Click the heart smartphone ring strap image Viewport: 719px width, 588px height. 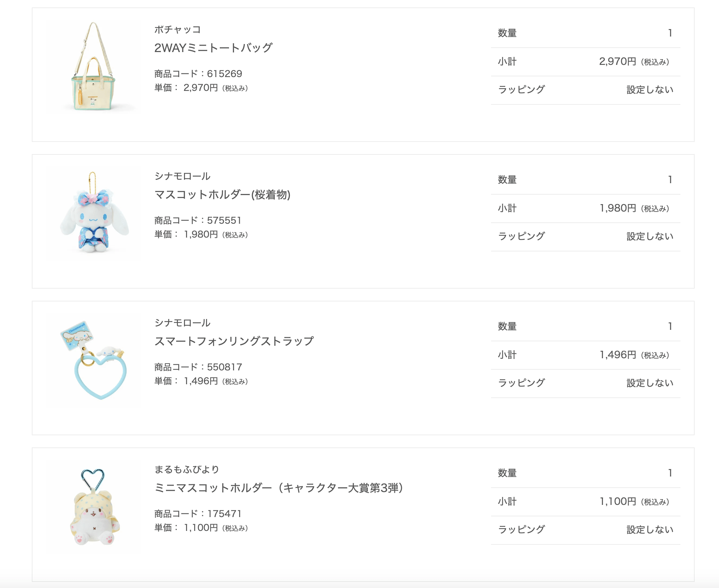(94, 360)
